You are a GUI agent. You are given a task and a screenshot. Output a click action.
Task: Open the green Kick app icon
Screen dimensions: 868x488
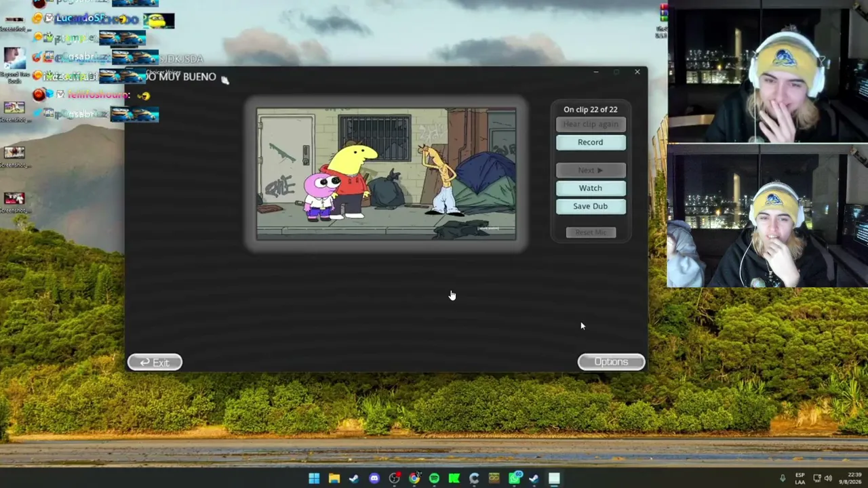click(x=454, y=479)
